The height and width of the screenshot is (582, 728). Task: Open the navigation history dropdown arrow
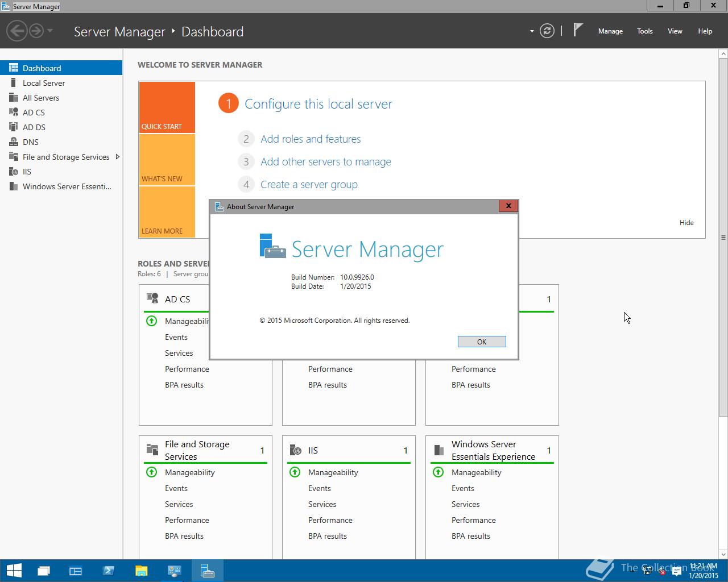(x=50, y=31)
